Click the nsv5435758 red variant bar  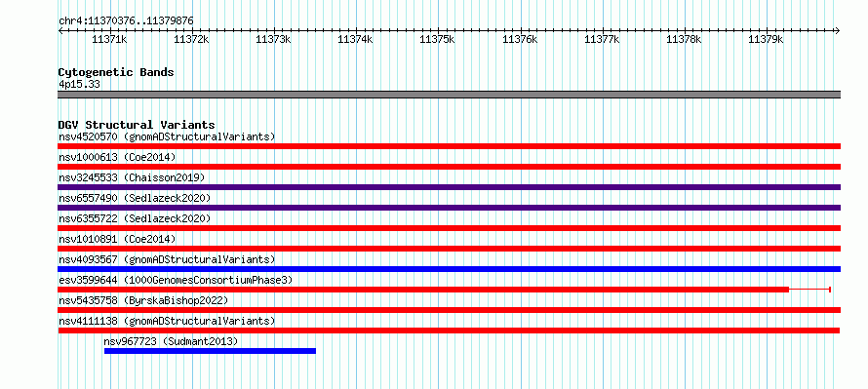point(449,310)
